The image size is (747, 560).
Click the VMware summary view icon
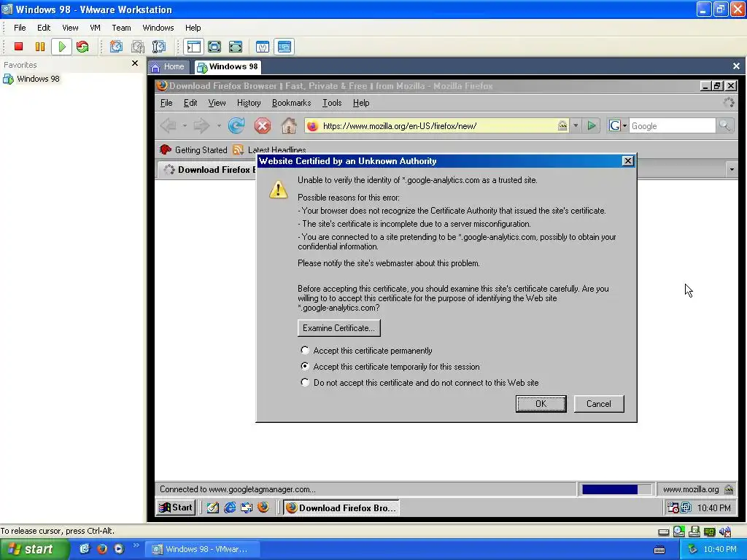point(263,47)
